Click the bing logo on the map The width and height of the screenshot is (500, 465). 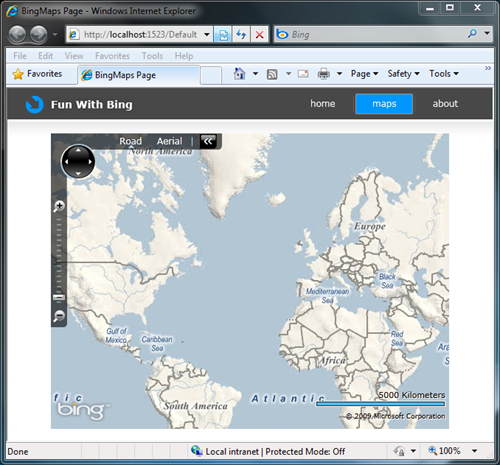click(83, 411)
